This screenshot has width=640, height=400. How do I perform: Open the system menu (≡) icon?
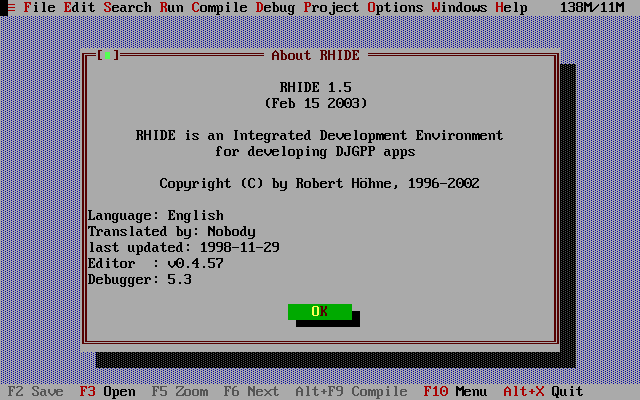[11, 7]
